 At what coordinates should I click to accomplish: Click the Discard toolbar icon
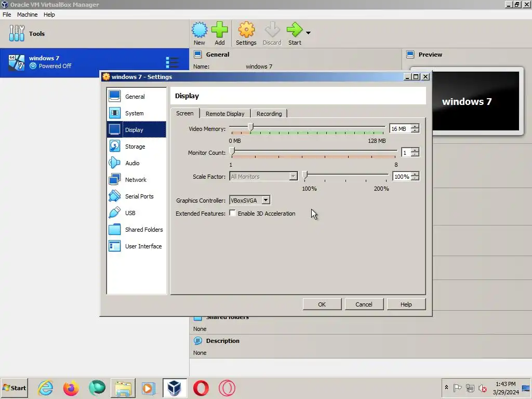272,33
